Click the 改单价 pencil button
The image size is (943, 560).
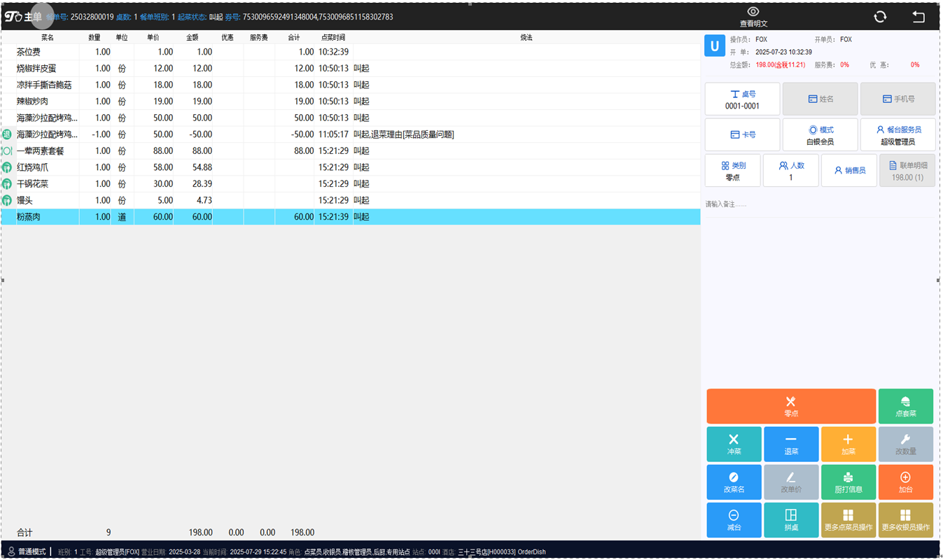click(x=791, y=482)
